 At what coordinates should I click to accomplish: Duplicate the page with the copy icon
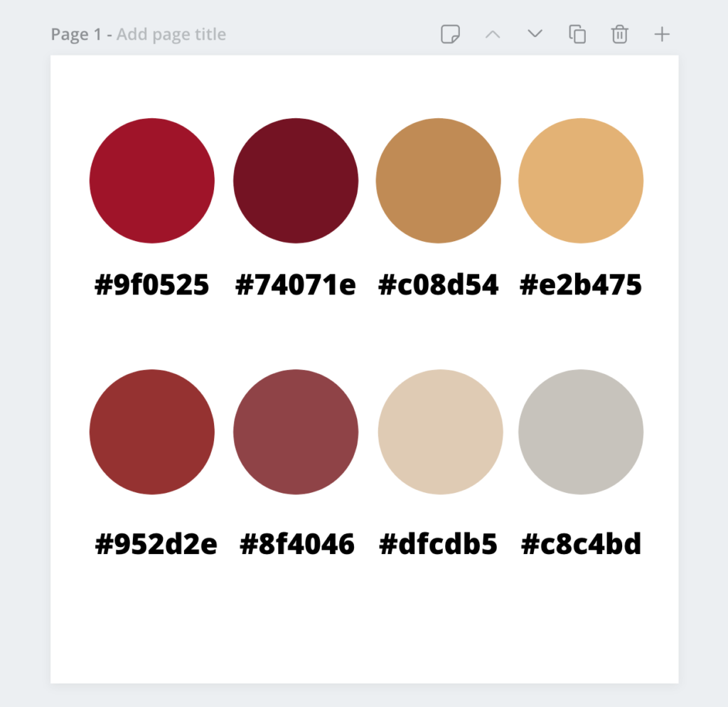tap(577, 34)
